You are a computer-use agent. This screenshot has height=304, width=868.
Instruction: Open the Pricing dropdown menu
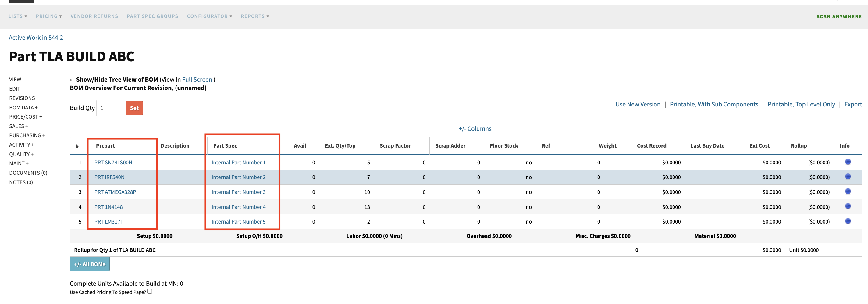point(49,16)
